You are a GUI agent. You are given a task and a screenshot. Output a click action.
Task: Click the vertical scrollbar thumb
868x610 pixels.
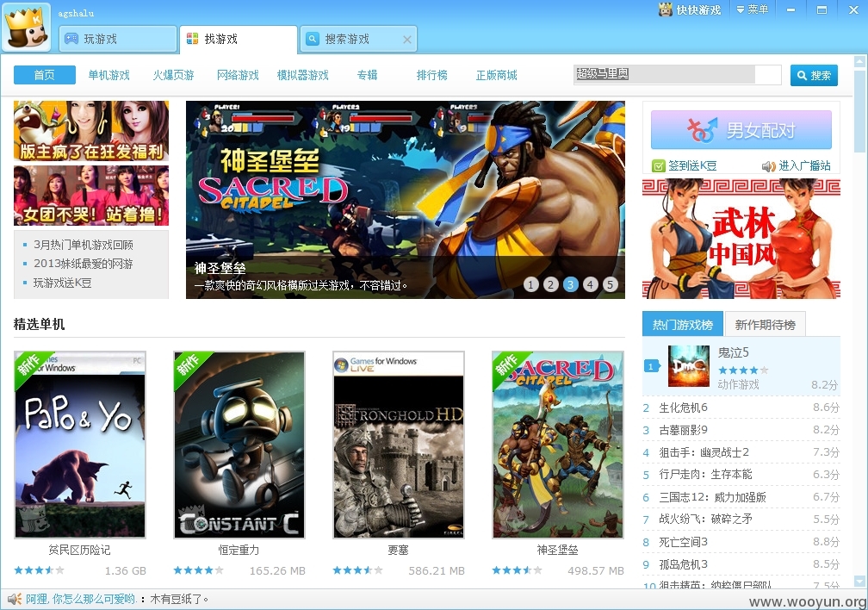pos(859,109)
